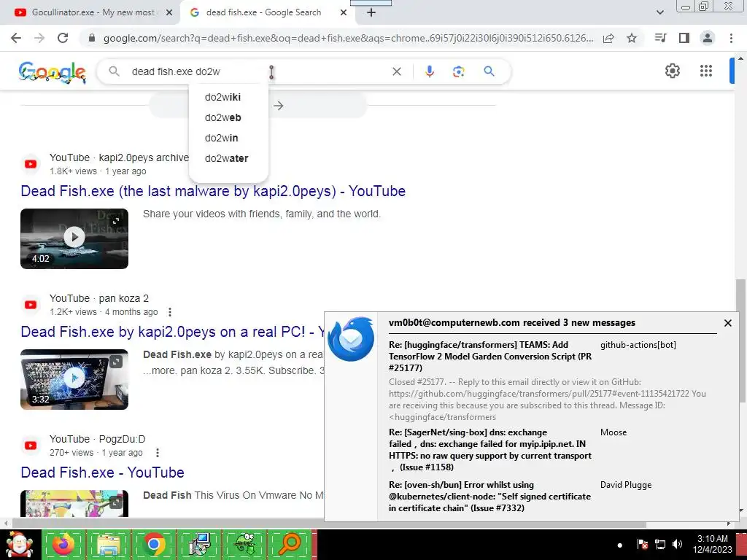Open the Google apps grid
747x560 pixels.
[706, 71]
